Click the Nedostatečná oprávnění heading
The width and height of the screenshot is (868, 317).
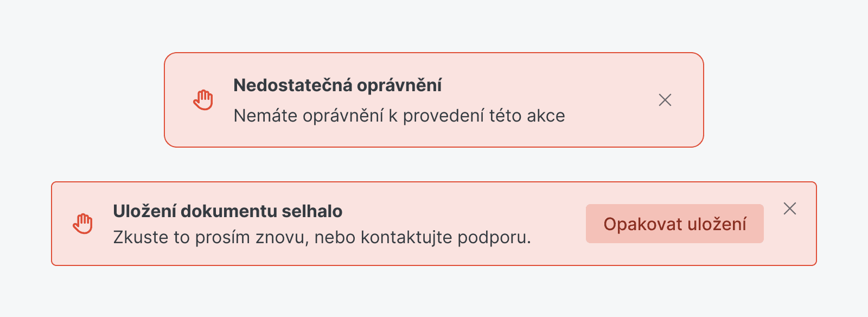pos(337,85)
